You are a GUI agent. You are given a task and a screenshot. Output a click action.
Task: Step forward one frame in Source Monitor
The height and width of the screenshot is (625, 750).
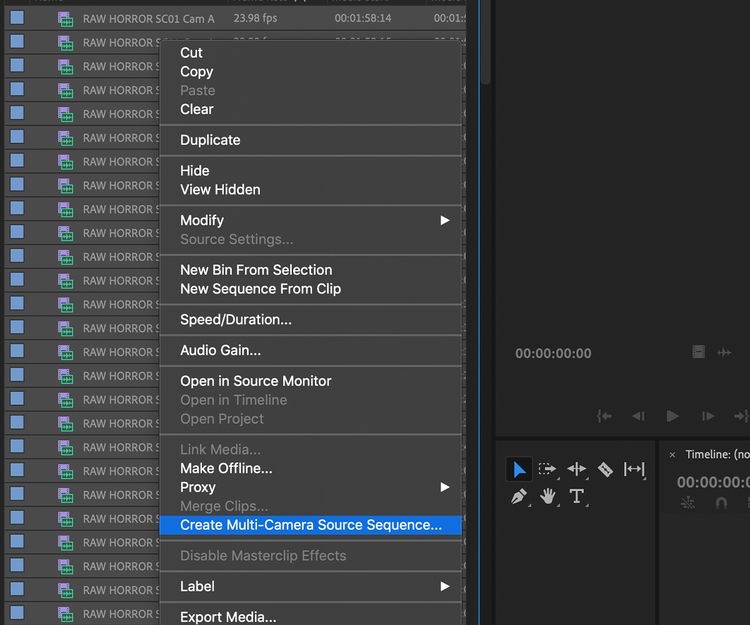708,416
